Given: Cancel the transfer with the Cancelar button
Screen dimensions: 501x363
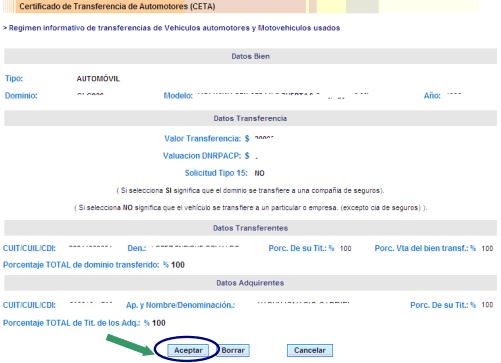Looking at the screenshot, I should coord(310,350).
